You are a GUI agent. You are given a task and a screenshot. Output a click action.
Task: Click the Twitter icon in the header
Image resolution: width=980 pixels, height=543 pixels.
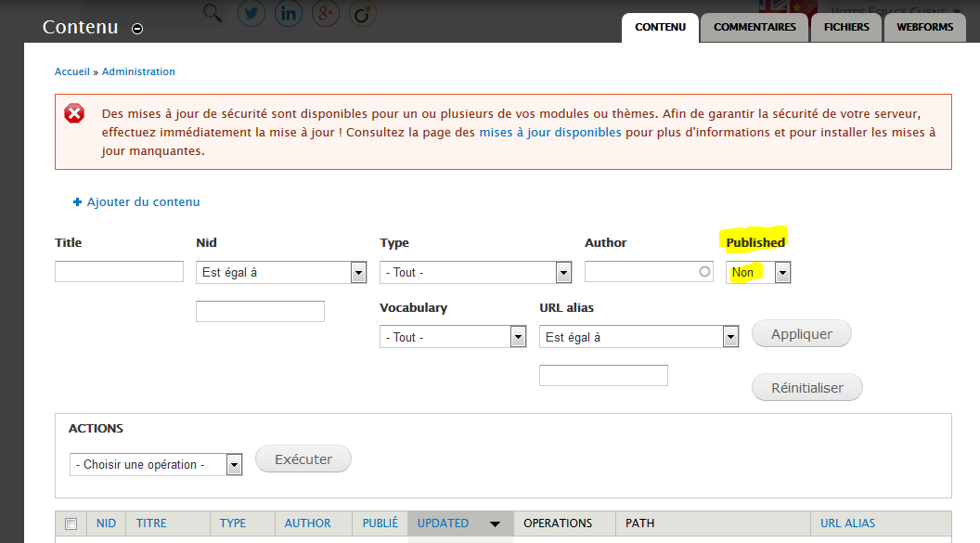pos(251,12)
